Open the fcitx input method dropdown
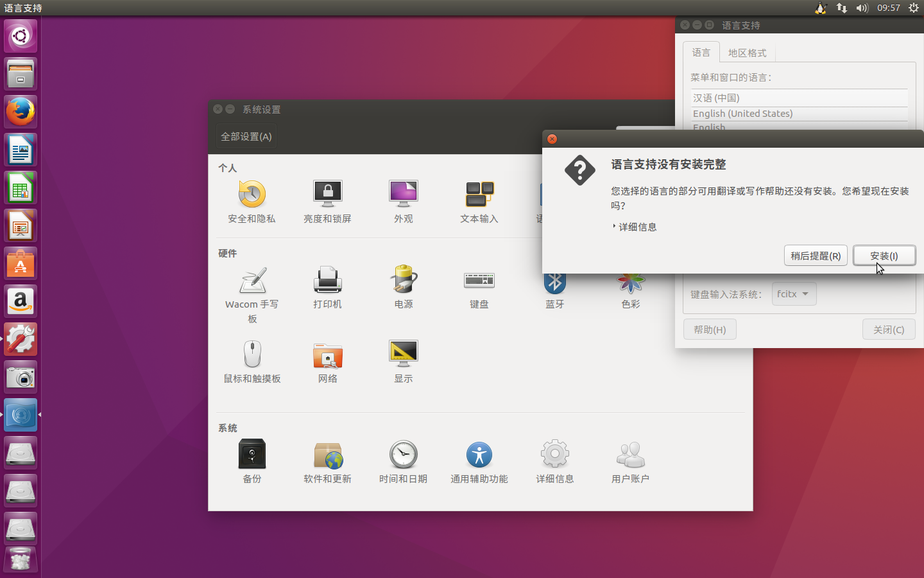Screen dimensions: 924x578 coord(794,293)
